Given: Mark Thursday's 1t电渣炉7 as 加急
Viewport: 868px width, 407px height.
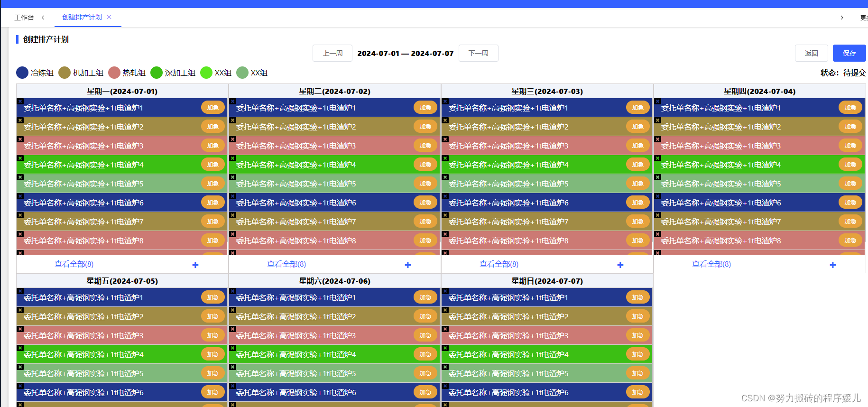Looking at the screenshot, I should pyautogui.click(x=850, y=222).
